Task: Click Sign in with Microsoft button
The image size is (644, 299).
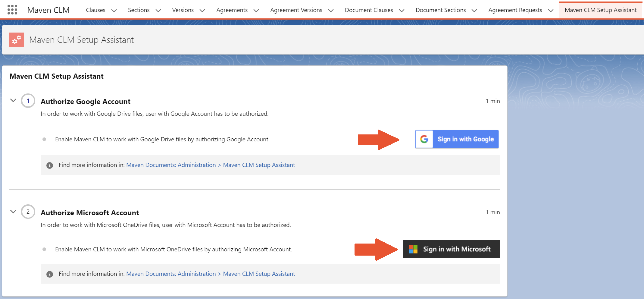Action: pyautogui.click(x=452, y=249)
